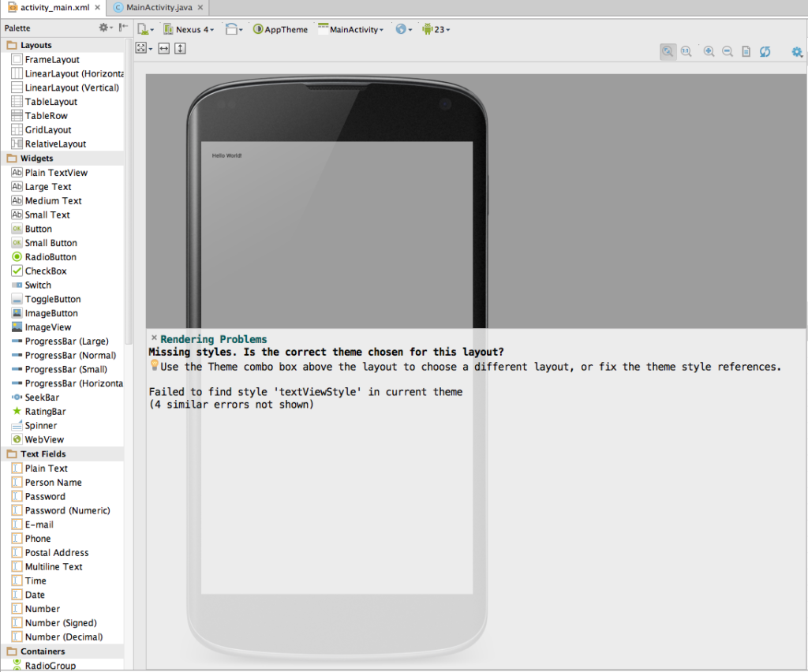Close the Rendering Problems panel
The width and height of the screenshot is (808, 672).
pyautogui.click(x=154, y=338)
